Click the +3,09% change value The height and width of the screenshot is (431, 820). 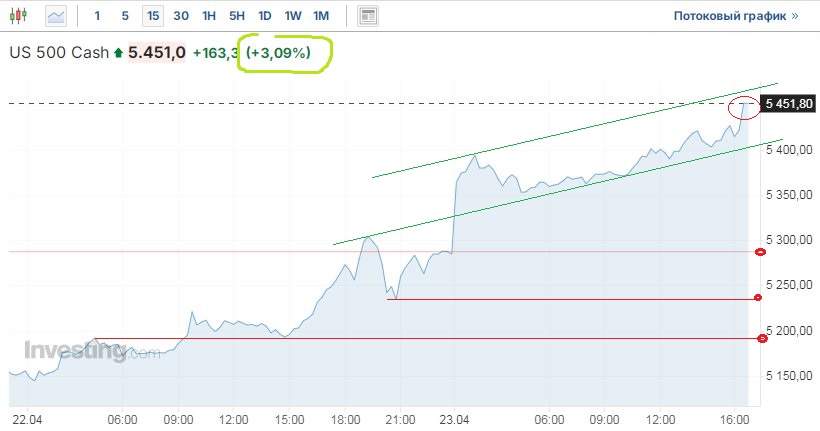tap(283, 53)
